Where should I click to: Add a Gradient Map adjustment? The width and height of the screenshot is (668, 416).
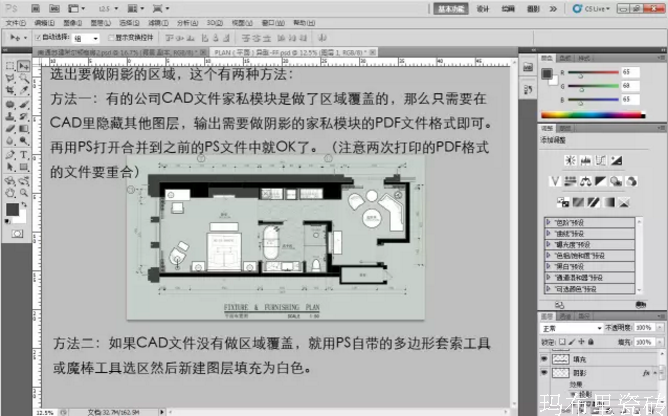(x=609, y=202)
